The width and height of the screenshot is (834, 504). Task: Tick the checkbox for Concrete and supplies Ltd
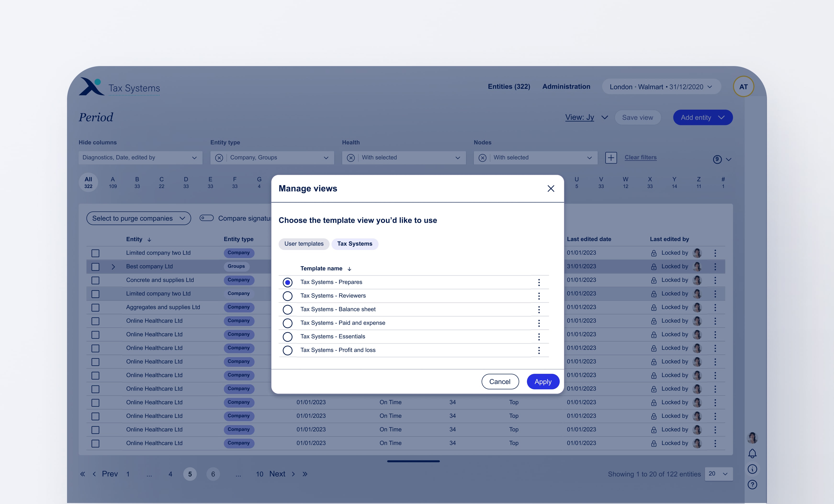coord(96,280)
